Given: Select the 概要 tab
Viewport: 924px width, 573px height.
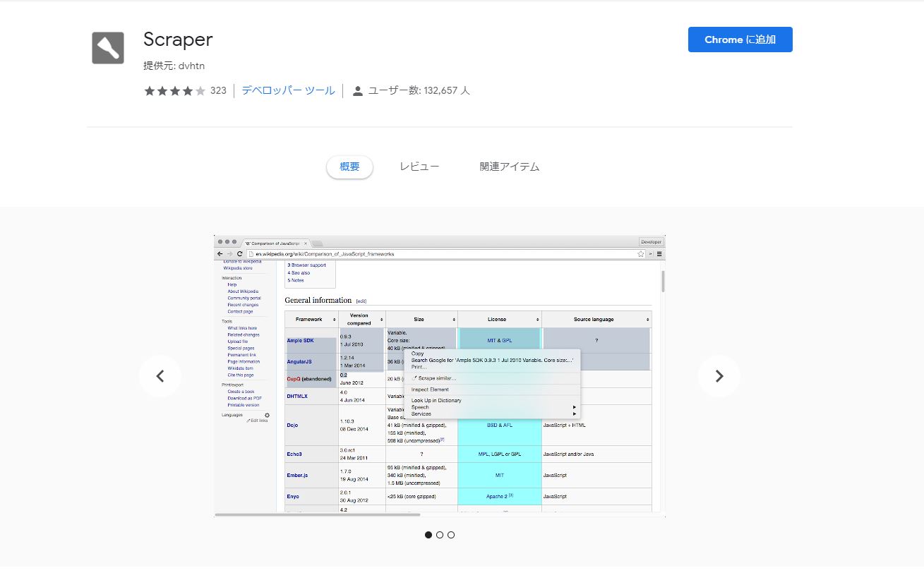Looking at the screenshot, I should click(x=349, y=167).
